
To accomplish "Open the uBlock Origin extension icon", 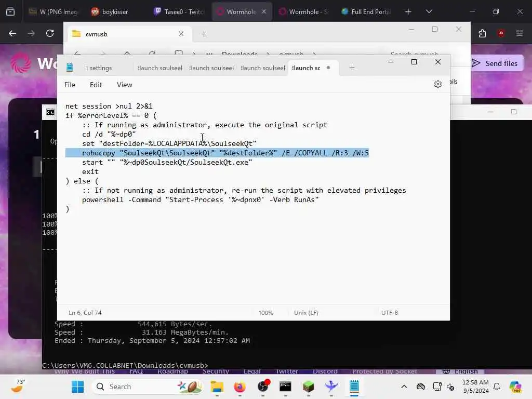I will tap(501, 33).
